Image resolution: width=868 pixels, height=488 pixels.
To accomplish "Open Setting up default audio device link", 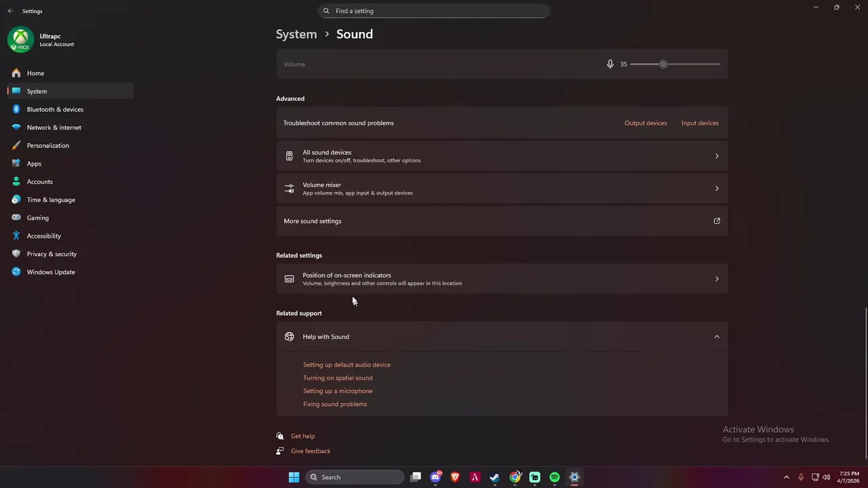I will 347,365.
